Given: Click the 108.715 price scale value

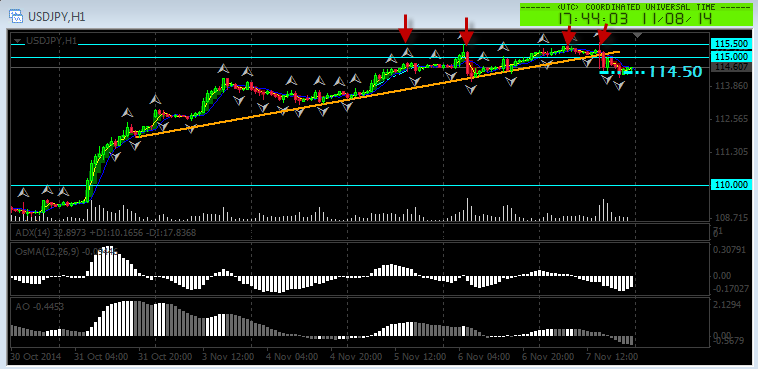Looking at the screenshot, I should pyautogui.click(x=730, y=218).
